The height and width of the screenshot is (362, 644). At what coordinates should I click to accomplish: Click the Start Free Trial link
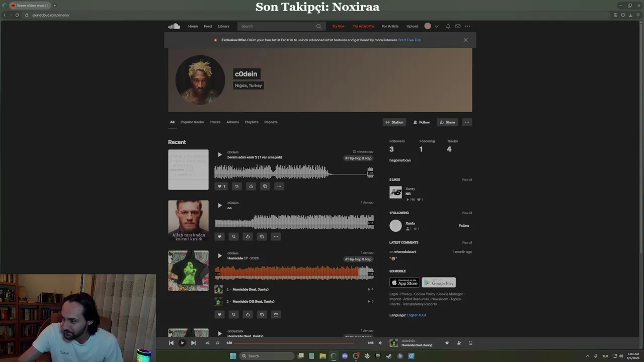click(410, 40)
